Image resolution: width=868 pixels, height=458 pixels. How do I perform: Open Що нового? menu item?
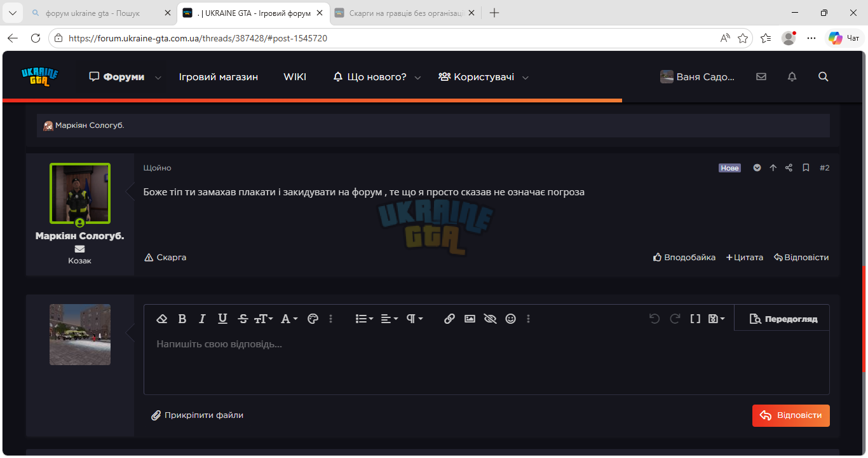(x=370, y=77)
